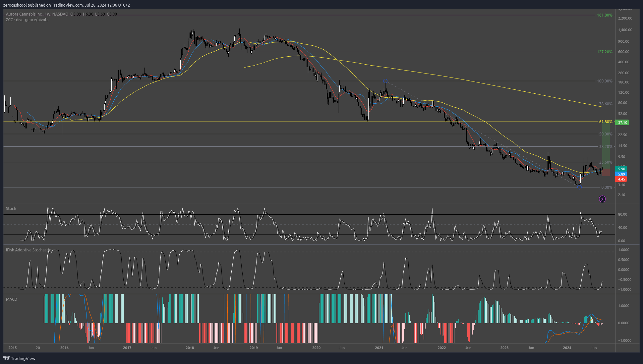The image size is (643, 364).
Task: Click 180.00 on the price axis
Action: [624, 82]
